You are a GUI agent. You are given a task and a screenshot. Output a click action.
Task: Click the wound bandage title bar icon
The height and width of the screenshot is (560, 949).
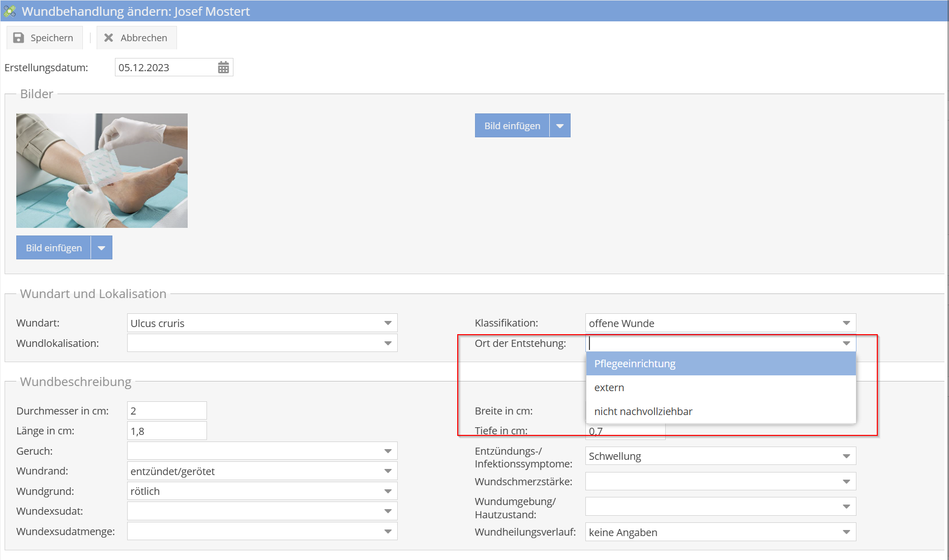pos(10,11)
